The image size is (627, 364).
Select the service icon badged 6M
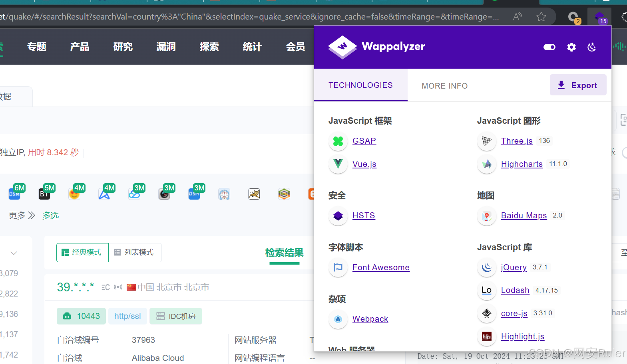(x=15, y=193)
